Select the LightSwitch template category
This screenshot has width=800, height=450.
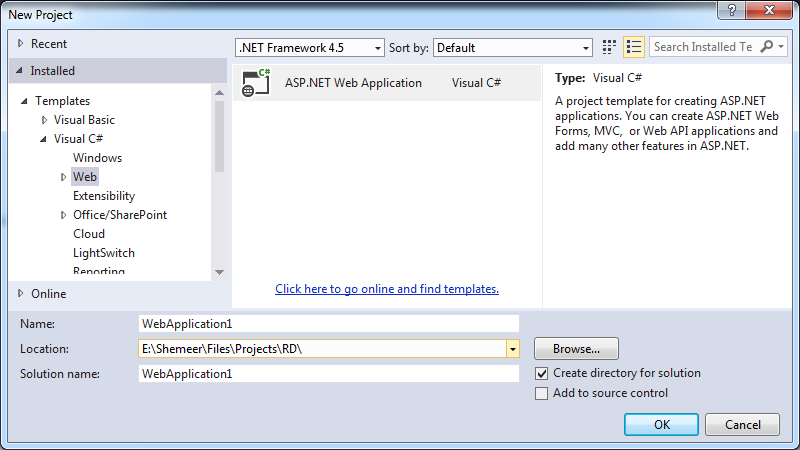pos(103,253)
